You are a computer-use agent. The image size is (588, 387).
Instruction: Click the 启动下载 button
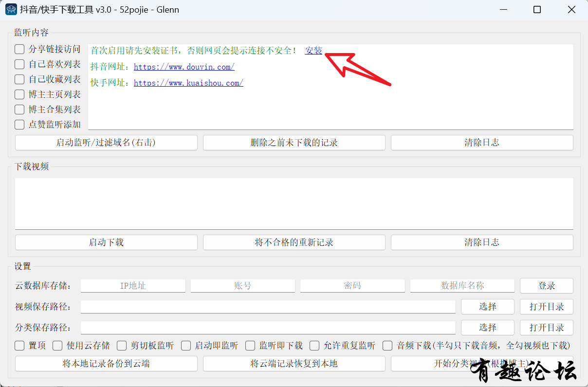pyautogui.click(x=106, y=242)
